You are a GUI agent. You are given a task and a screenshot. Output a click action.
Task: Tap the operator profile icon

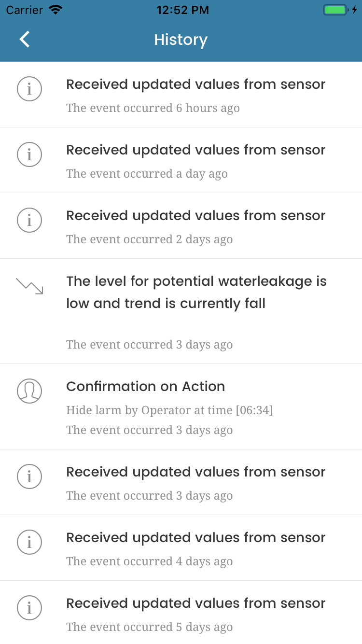click(x=29, y=391)
